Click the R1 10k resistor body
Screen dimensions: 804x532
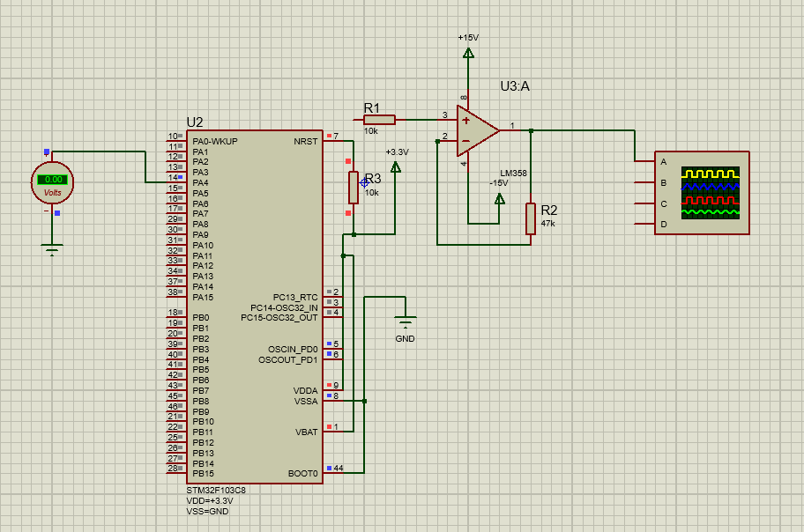[379, 119]
